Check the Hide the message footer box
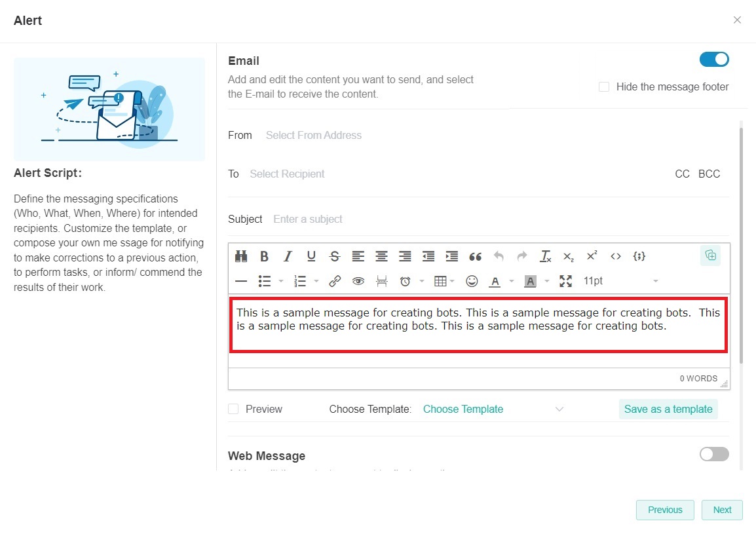This screenshot has width=756, height=534. click(604, 87)
